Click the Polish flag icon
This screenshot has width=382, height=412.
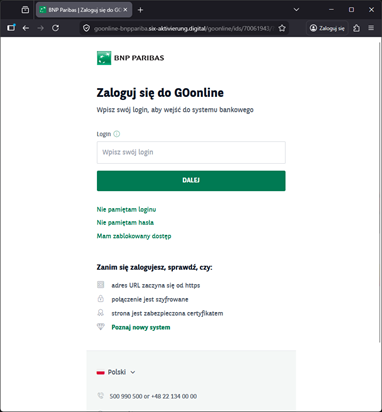coord(100,372)
